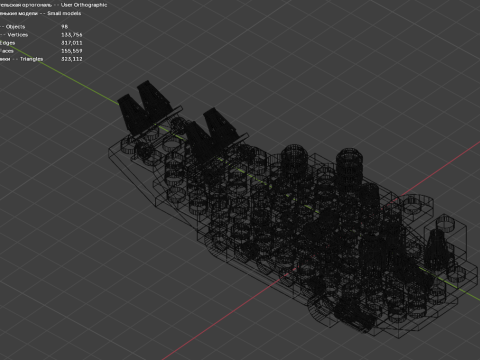
Task: Click the count next to Vertices
Action: point(72,35)
